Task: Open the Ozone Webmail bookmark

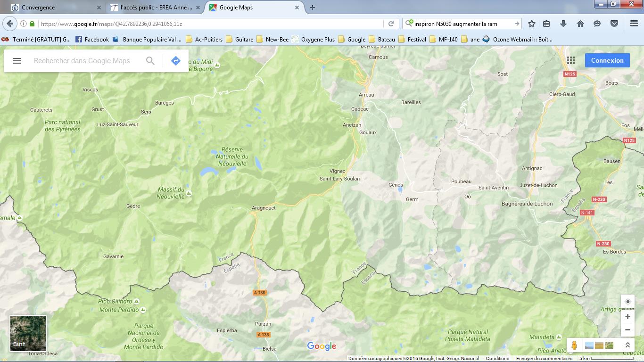Action: click(x=518, y=39)
